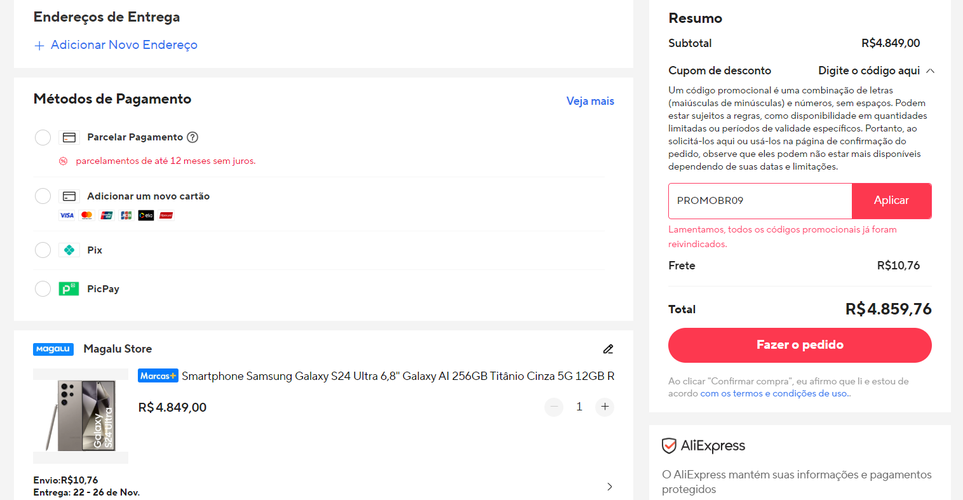
Task: Click the Marcas+ badge on product title
Action: (158, 376)
